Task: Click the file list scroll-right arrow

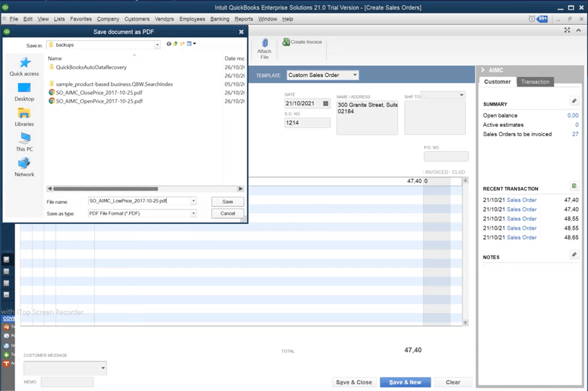Action: point(241,189)
